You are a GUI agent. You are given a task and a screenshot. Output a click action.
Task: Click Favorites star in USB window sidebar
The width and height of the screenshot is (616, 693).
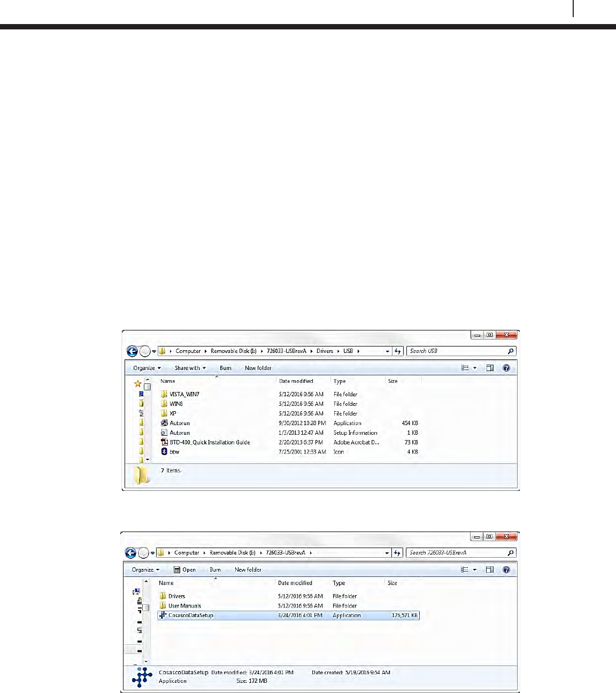coord(137,383)
